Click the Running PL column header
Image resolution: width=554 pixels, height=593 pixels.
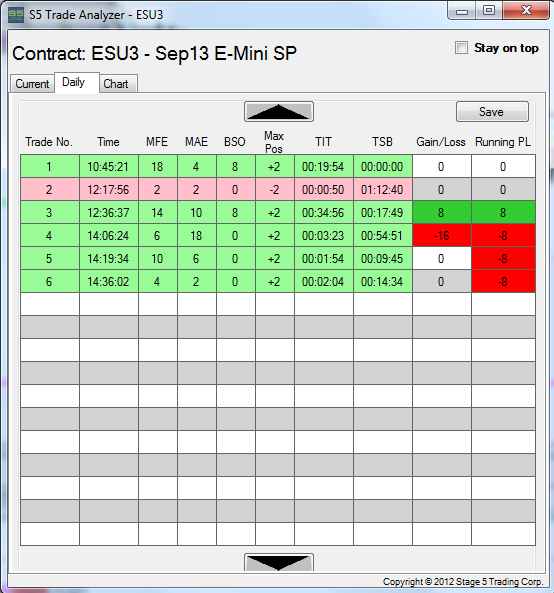coord(503,142)
